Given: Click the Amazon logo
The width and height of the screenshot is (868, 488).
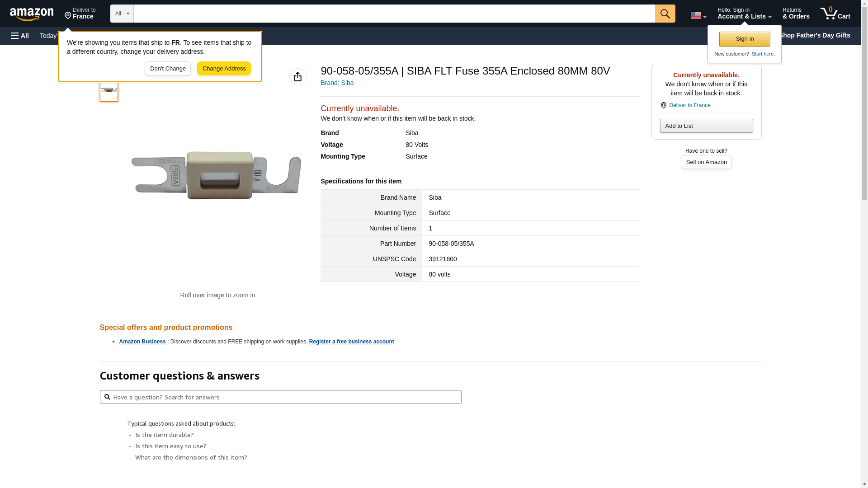Looking at the screenshot, I should tap(32, 14).
